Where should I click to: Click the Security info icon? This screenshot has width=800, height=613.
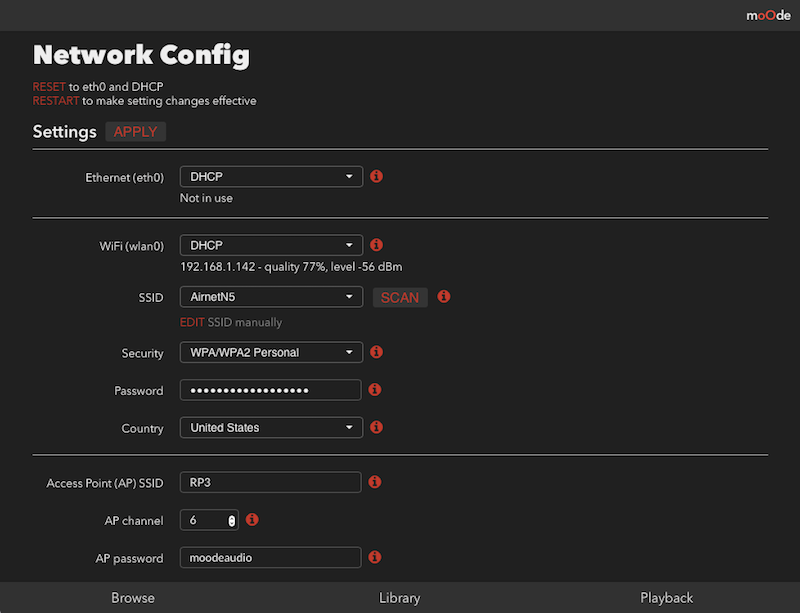pos(377,352)
